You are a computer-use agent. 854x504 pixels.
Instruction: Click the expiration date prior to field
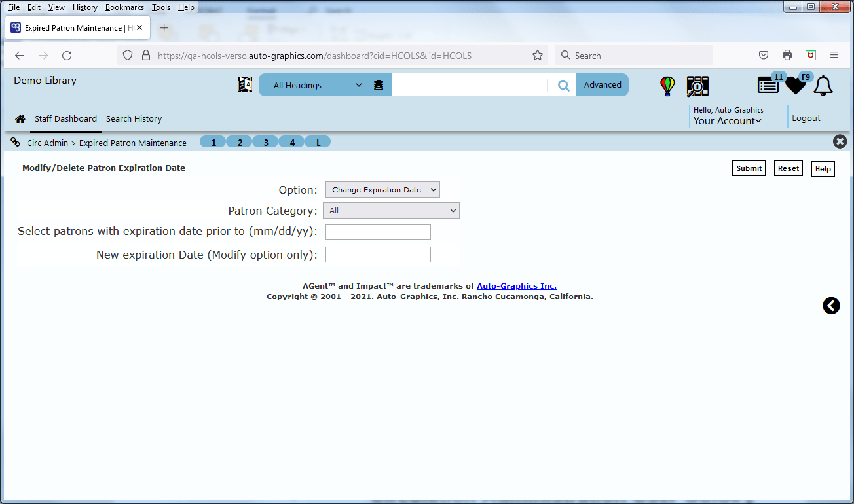tap(378, 232)
